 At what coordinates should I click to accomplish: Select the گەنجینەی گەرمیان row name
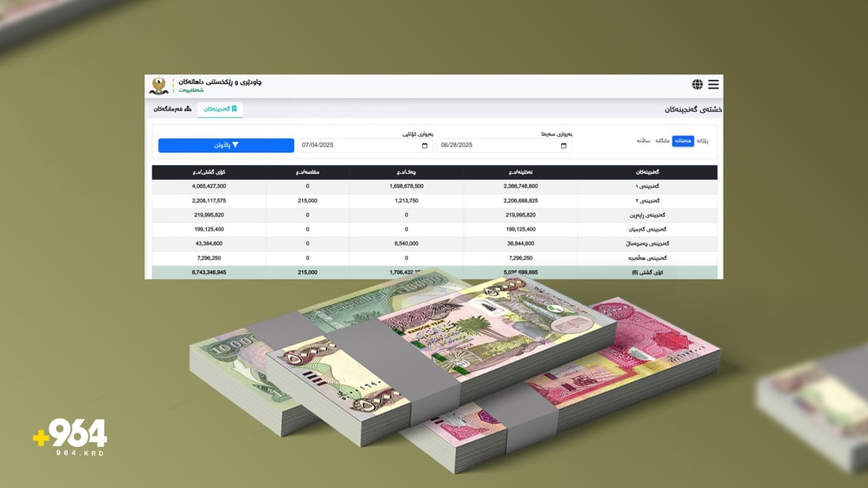[647, 229]
